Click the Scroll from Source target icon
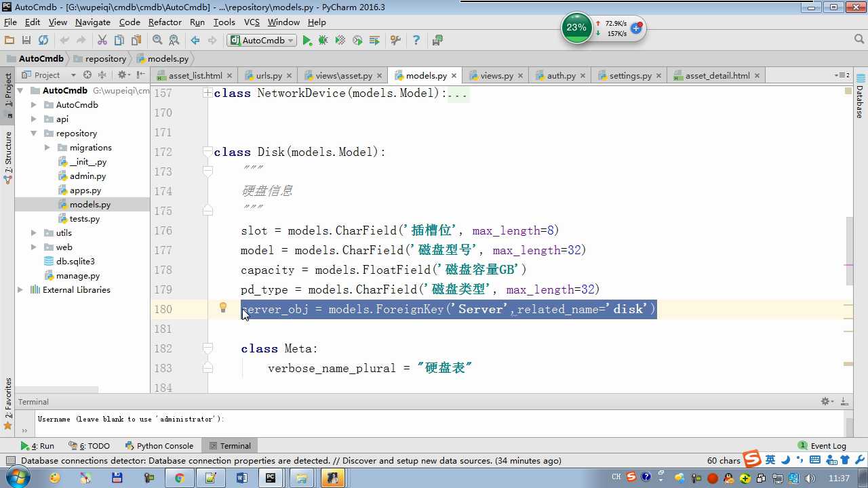 [87, 75]
